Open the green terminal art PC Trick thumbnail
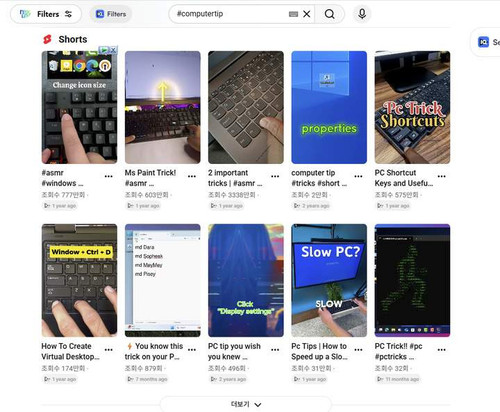 (x=412, y=280)
